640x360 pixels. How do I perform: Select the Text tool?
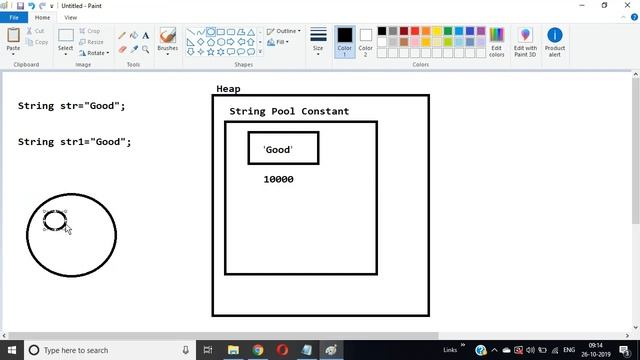146,36
